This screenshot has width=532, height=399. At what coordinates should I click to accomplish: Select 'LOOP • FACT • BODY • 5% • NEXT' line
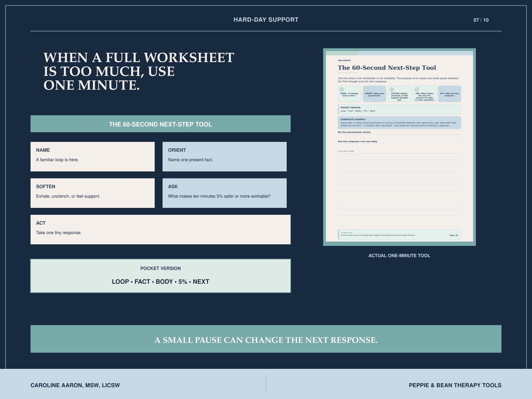pyautogui.click(x=160, y=282)
